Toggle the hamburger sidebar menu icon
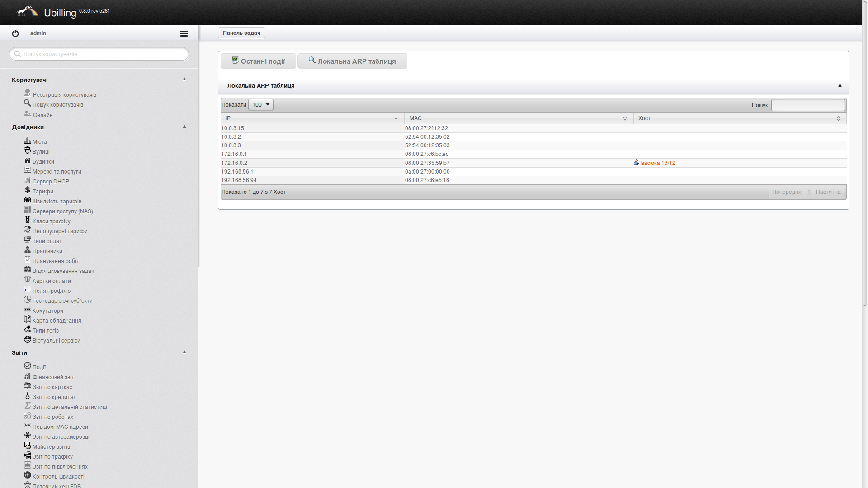The image size is (868, 488). pyautogui.click(x=184, y=33)
